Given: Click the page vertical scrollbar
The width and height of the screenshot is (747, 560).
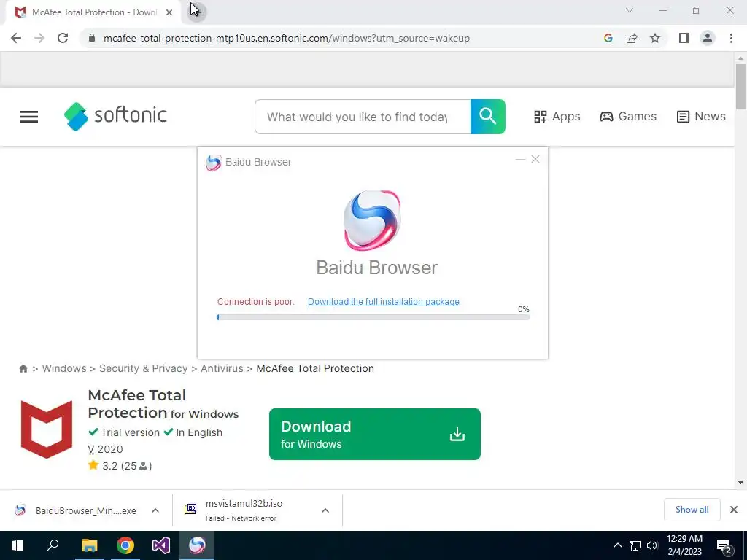Looking at the screenshot, I should (740, 87).
